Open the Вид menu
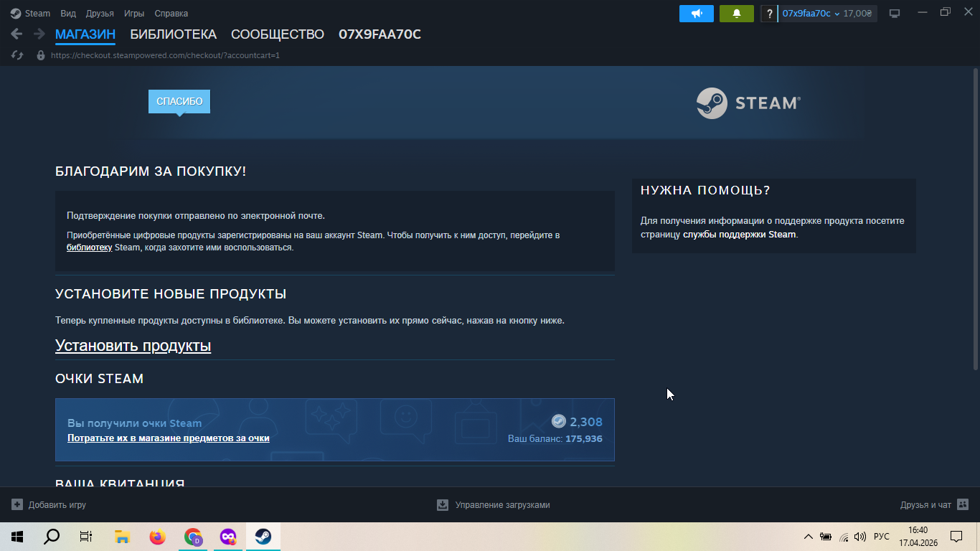This screenshot has width=980, height=551. click(68, 14)
